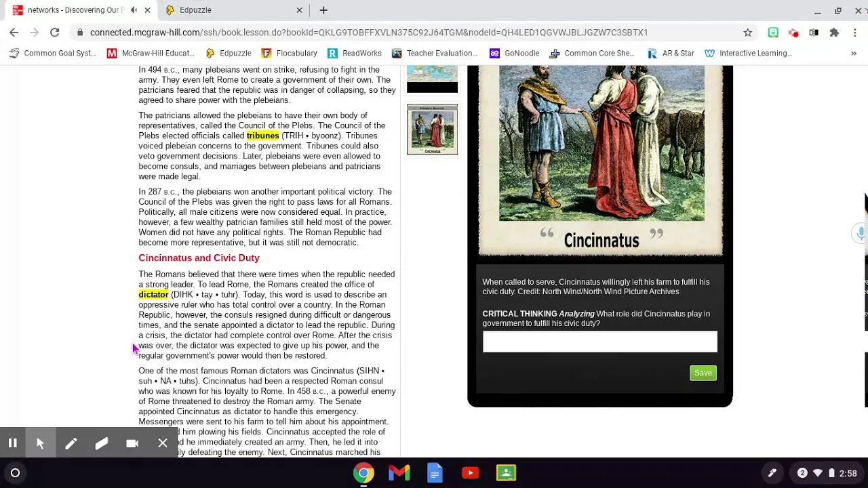Click the critical thinking answer box
The width and height of the screenshot is (868, 488).
(599, 342)
